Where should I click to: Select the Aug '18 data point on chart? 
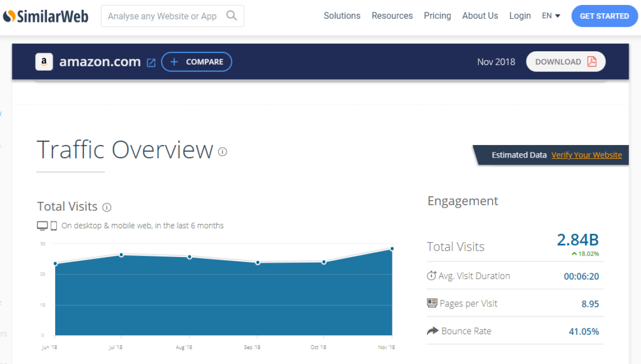[190, 257]
